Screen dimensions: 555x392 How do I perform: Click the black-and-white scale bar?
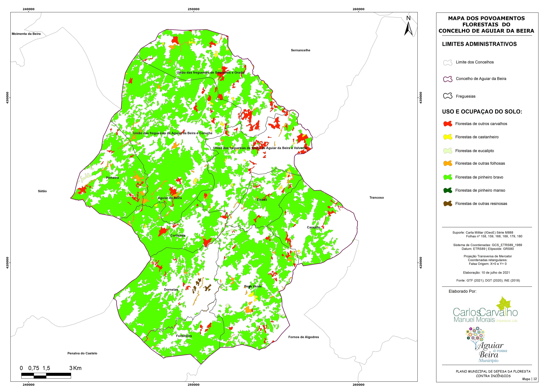tap(46, 376)
